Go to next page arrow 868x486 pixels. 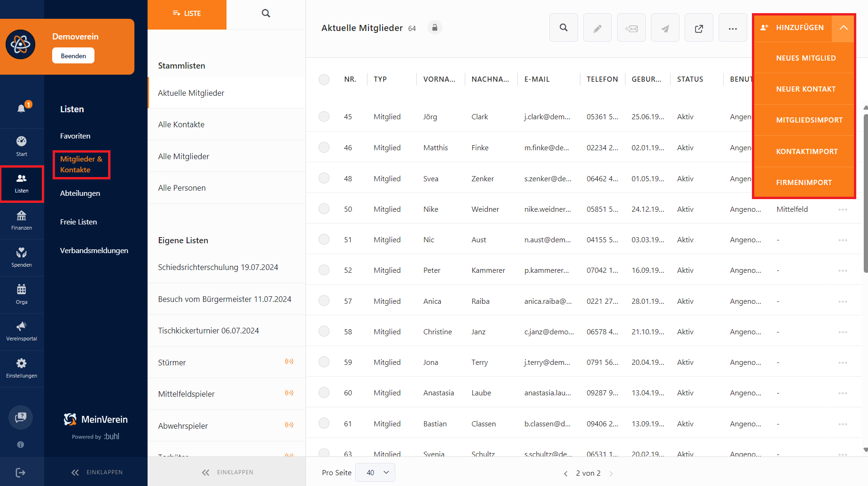click(611, 473)
